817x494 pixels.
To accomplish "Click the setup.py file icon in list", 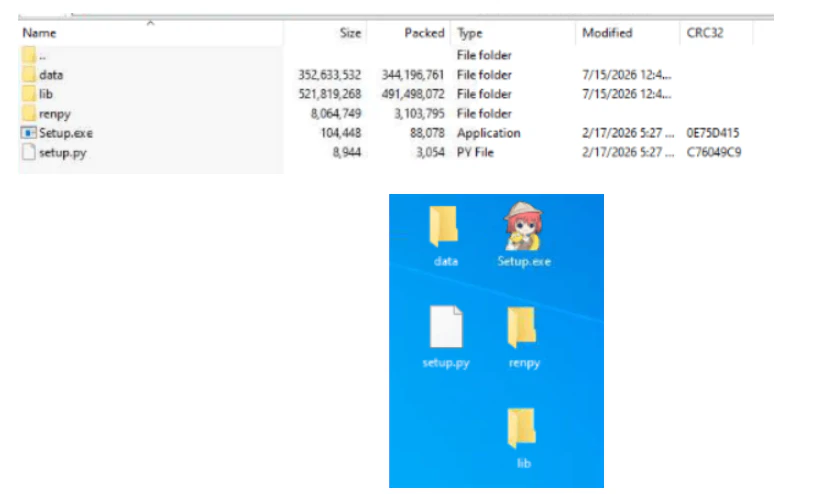I will (x=29, y=152).
